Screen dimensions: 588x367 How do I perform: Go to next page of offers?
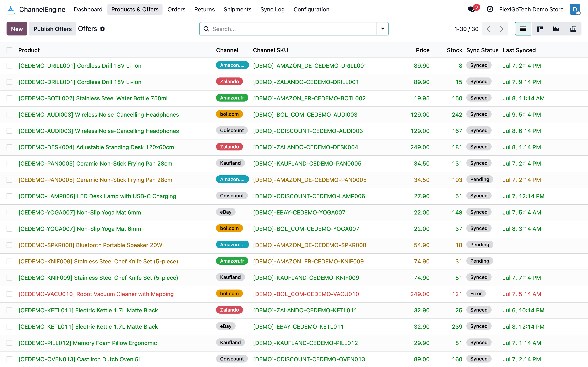[502, 29]
